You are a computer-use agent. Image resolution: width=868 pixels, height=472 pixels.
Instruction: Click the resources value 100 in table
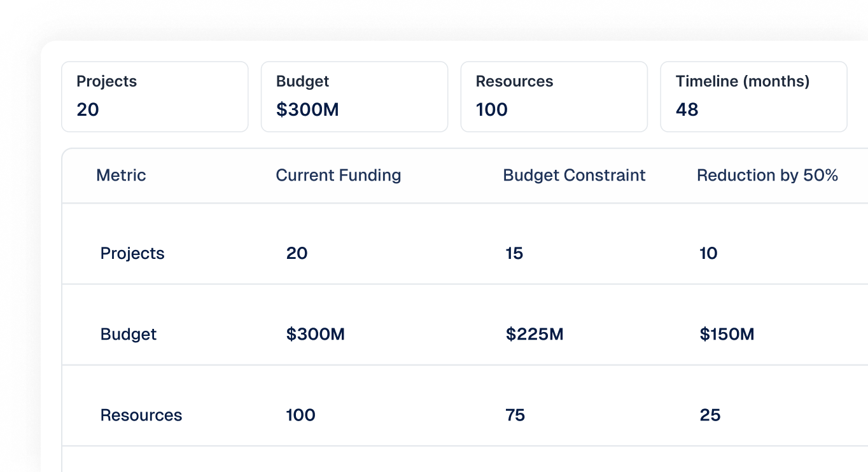coord(300,415)
